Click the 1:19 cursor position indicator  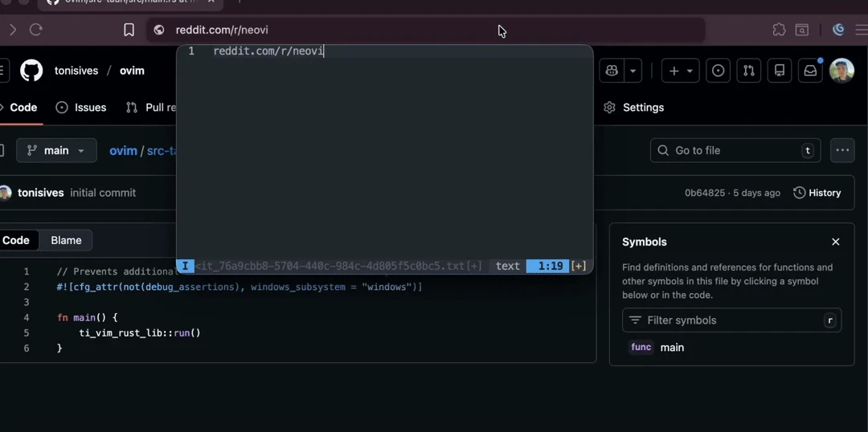[547, 266]
